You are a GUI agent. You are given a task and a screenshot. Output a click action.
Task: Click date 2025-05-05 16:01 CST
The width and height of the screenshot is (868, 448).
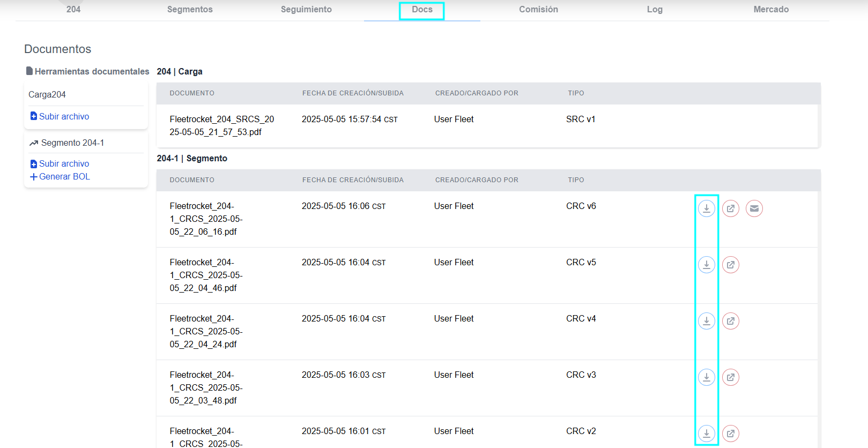point(344,431)
